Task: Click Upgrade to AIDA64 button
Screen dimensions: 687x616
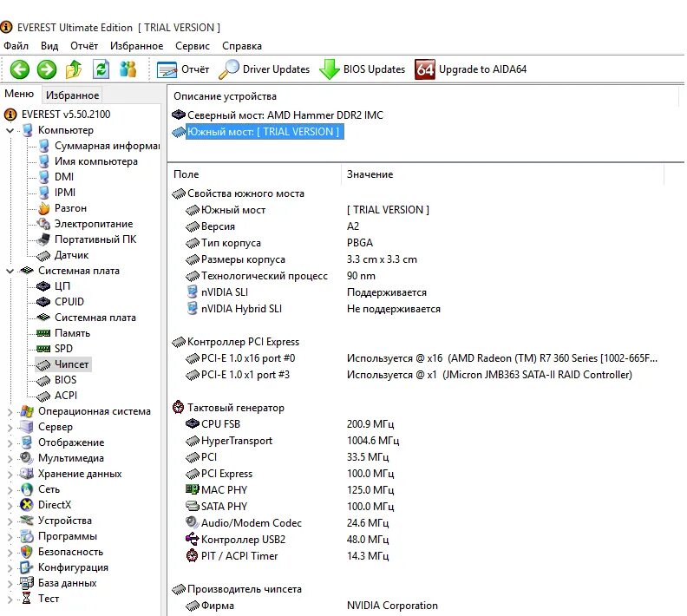Action: 470,69
